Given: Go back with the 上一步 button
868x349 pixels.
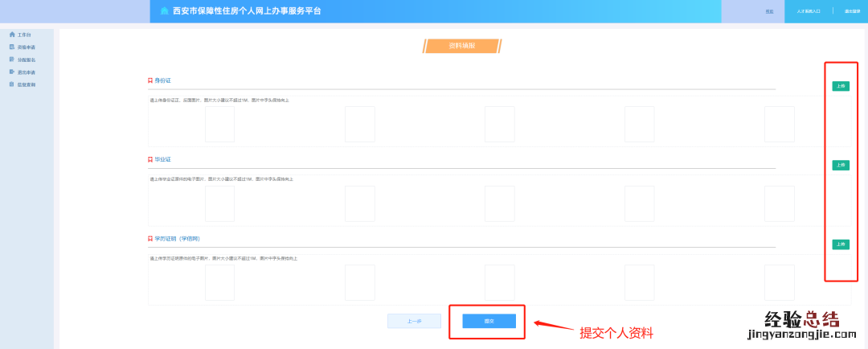Looking at the screenshot, I should (414, 322).
